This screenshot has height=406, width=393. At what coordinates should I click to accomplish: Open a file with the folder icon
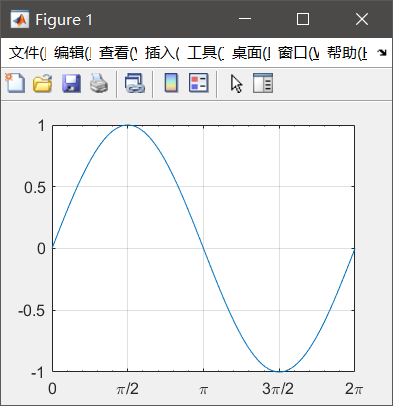pos(43,83)
